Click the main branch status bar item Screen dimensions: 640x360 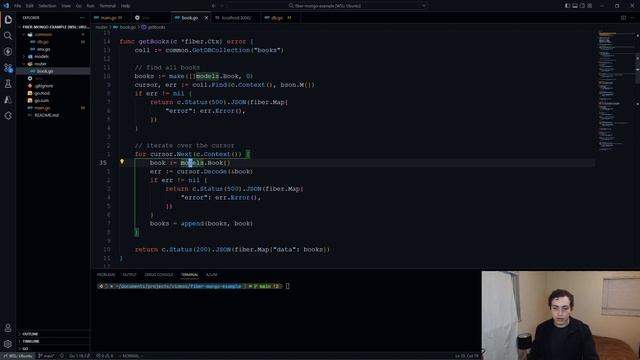[46, 356]
